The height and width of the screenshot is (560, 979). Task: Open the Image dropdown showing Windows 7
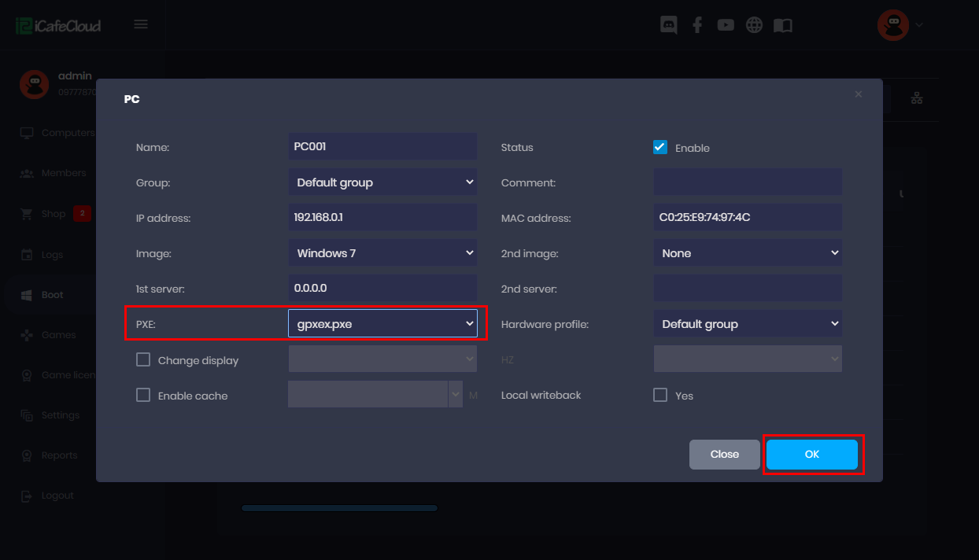tap(382, 252)
